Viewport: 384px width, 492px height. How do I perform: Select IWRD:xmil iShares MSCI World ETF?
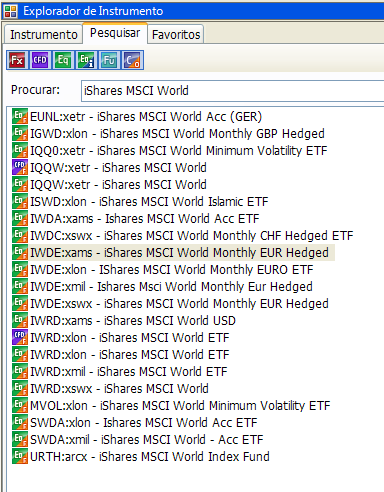pyautogui.click(x=129, y=372)
